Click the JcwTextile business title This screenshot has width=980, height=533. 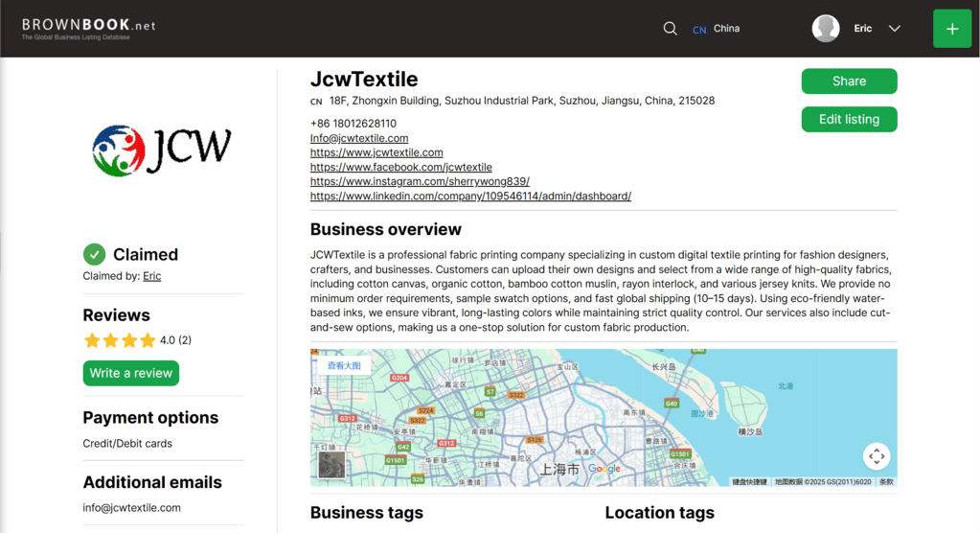364,80
